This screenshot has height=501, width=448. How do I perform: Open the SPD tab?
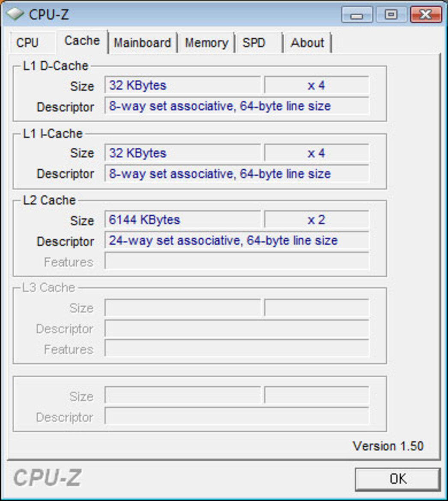(x=259, y=43)
